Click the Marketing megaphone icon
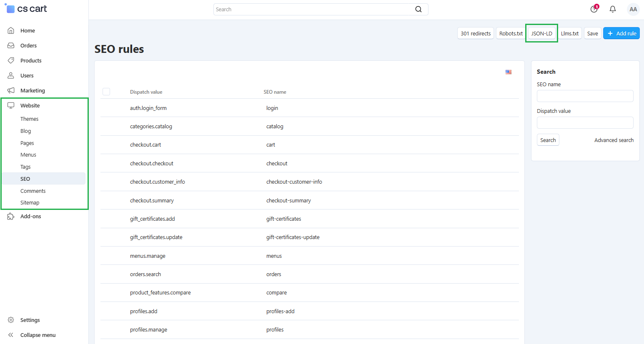The image size is (644, 344). click(x=11, y=90)
